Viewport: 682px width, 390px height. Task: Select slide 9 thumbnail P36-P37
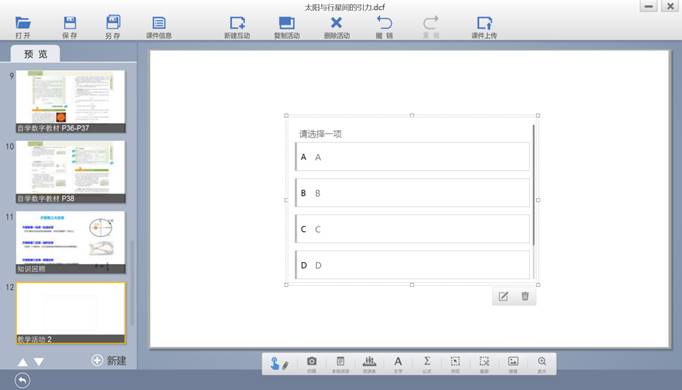71,101
